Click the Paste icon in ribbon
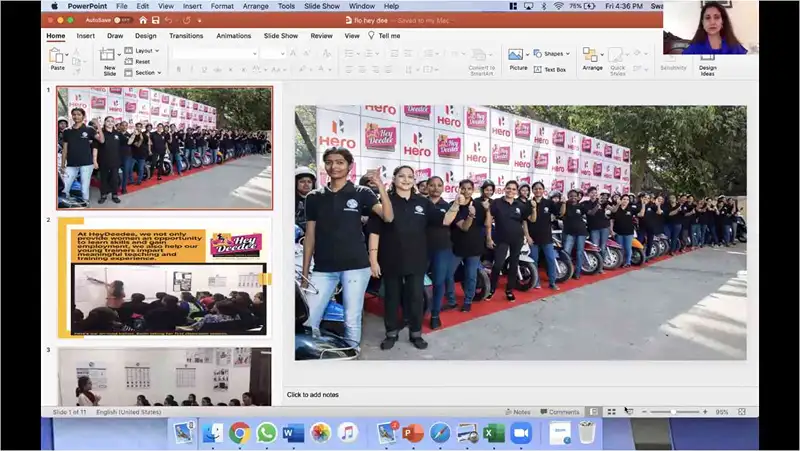800x451 pixels. (57, 57)
